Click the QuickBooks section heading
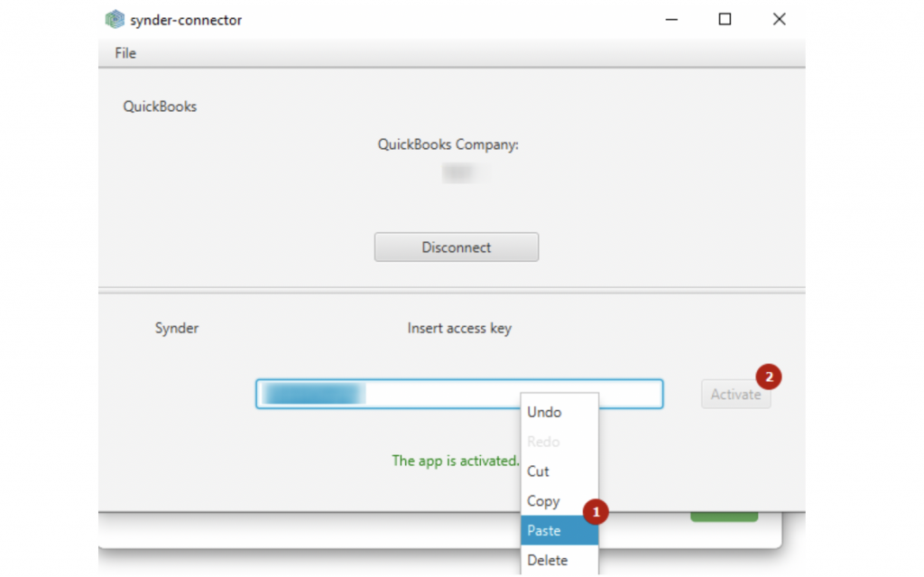 coord(160,107)
